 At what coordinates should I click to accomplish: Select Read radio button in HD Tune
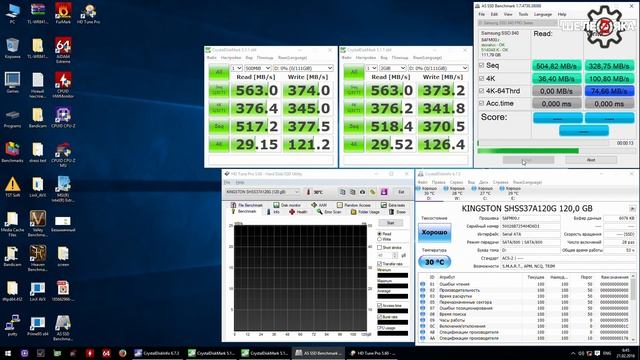[x=380, y=234]
